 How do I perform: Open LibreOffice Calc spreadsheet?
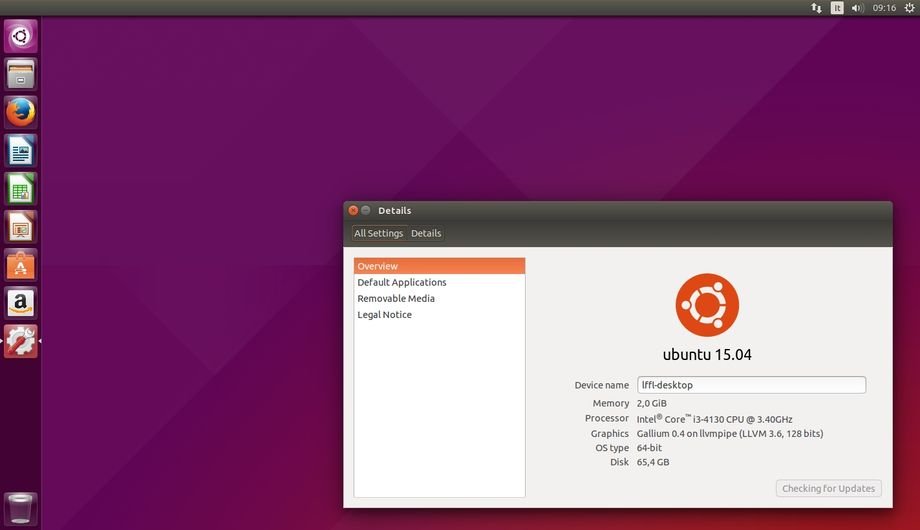(x=21, y=189)
